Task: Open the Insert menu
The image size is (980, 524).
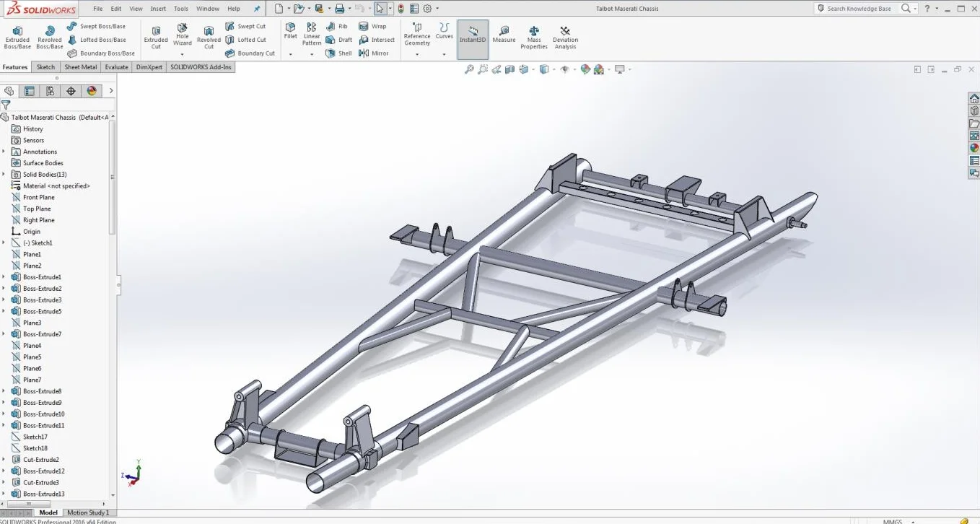Action: [x=158, y=9]
